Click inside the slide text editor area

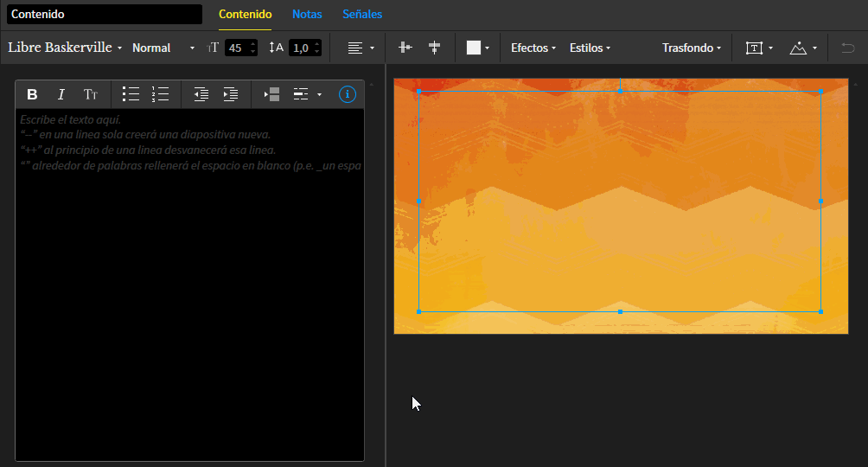tap(190, 285)
